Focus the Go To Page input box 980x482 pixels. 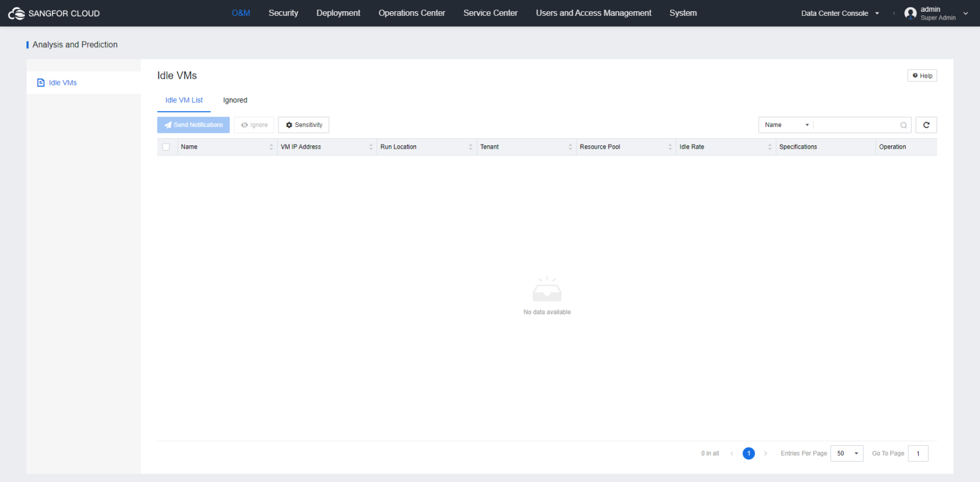coord(918,454)
